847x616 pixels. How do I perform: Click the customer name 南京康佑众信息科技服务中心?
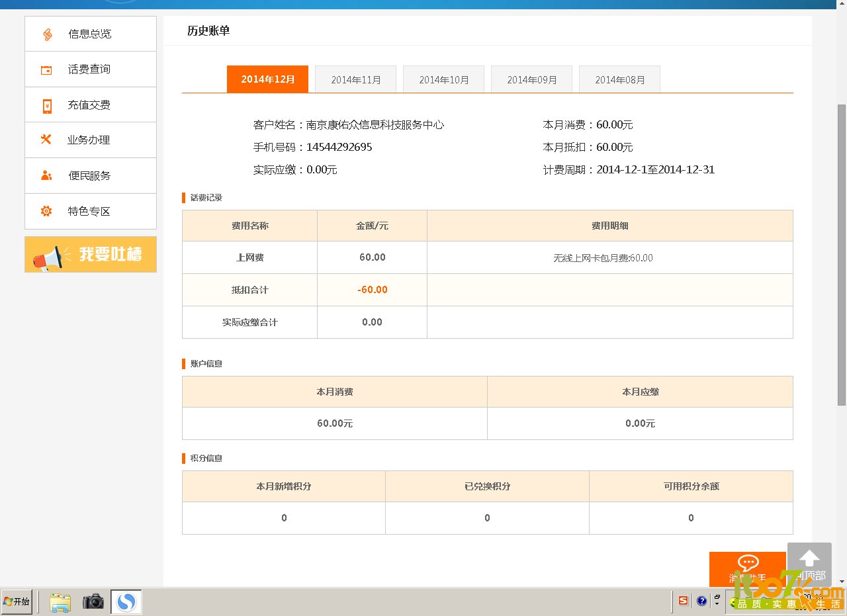(375, 124)
